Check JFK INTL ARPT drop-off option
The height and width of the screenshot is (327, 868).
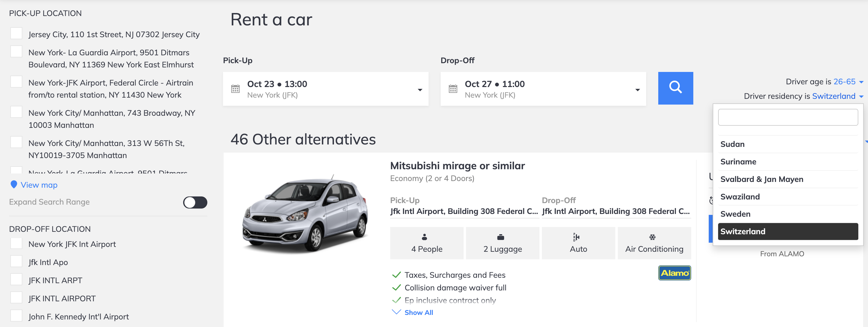[16, 280]
